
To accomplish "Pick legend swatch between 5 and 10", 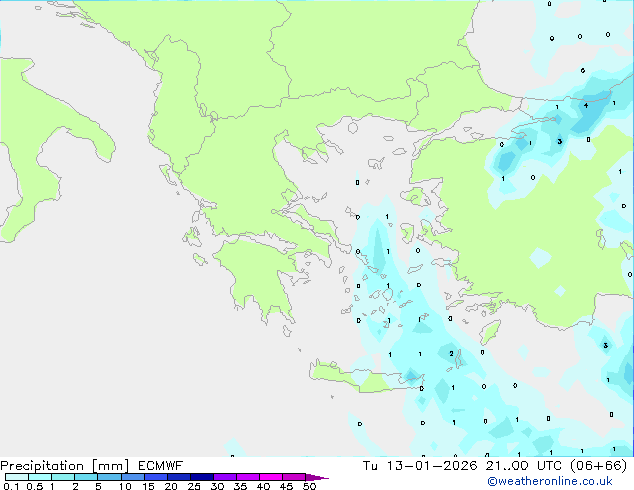I will (x=109, y=477).
